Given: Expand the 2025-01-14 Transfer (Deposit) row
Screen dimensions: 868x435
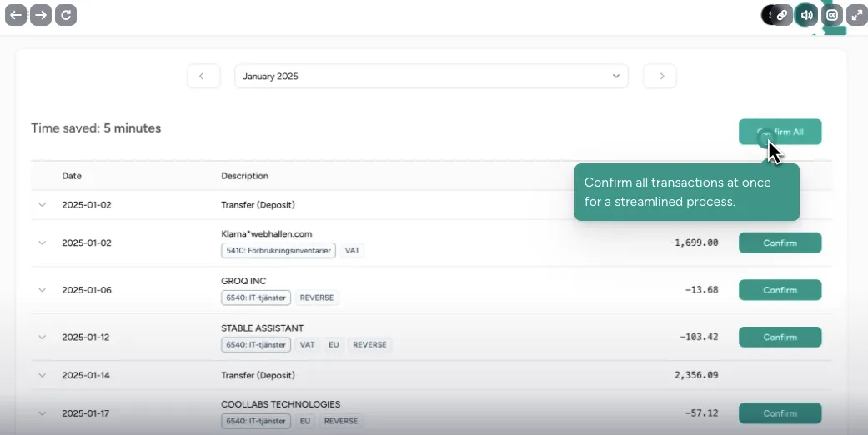Looking at the screenshot, I should click(43, 375).
